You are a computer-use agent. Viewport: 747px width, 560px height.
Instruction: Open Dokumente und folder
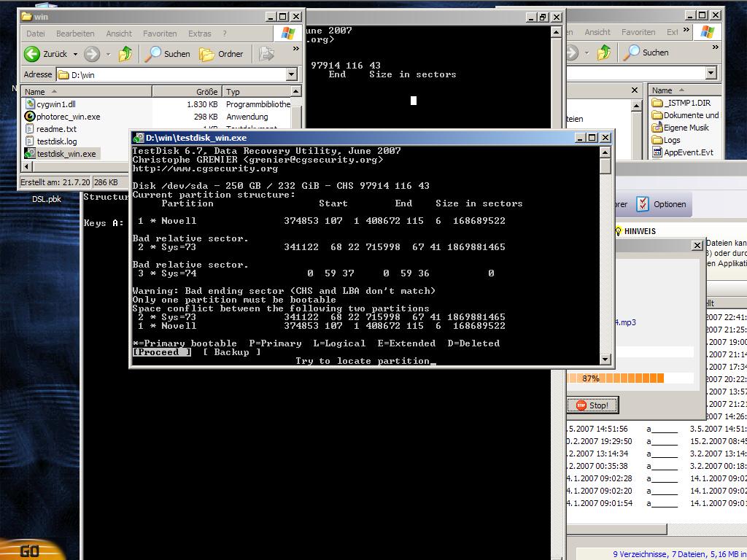click(686, 115)
